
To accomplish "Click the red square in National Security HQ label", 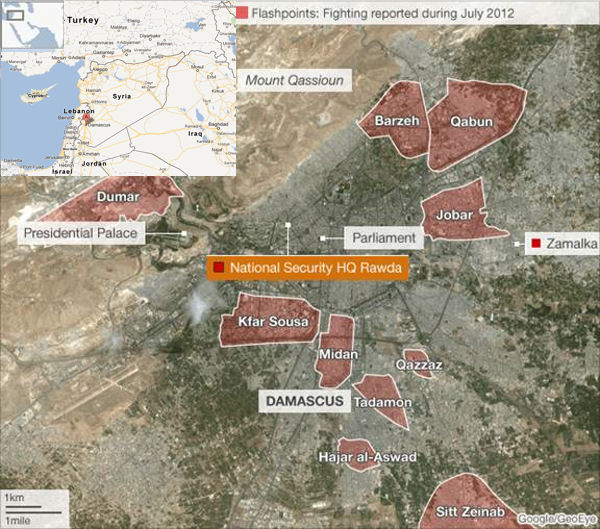I will coord(218,268).
